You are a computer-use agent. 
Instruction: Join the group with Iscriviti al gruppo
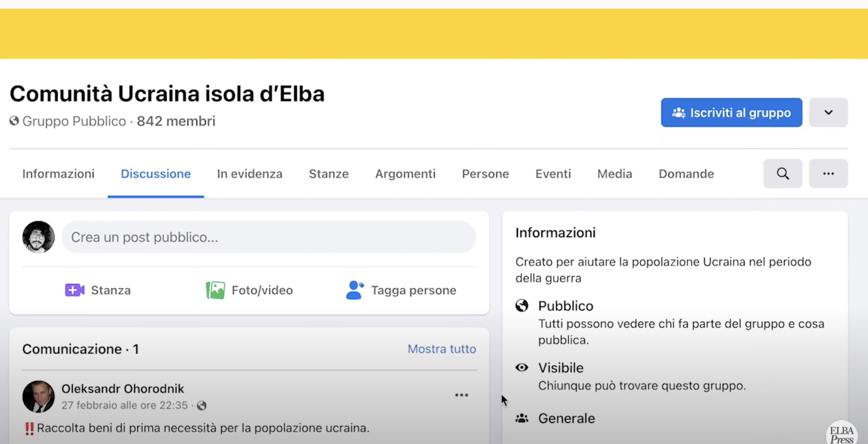click(x=731, y=112)
